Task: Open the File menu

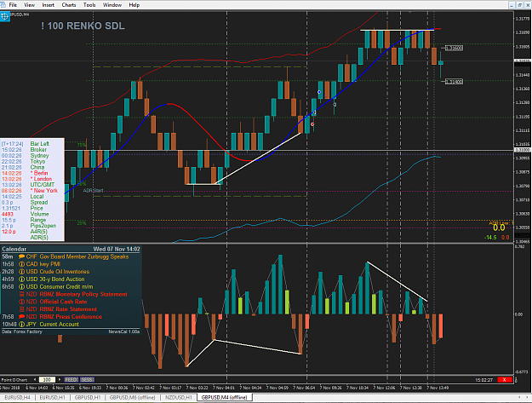Action: 13,5
